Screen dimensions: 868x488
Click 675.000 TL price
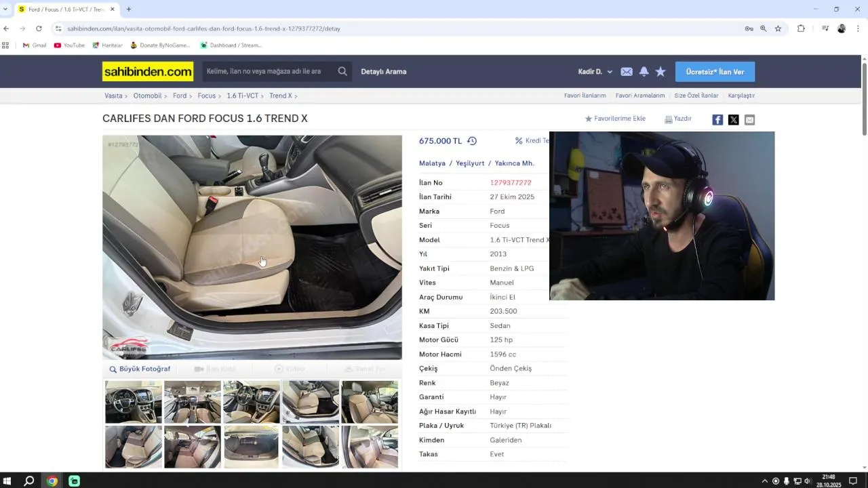[440, 141]
